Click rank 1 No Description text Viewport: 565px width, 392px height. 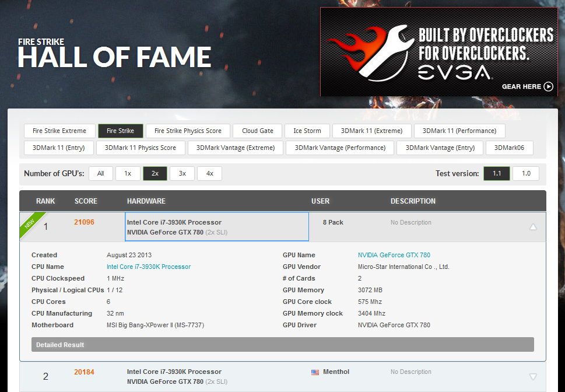point(411,222)
